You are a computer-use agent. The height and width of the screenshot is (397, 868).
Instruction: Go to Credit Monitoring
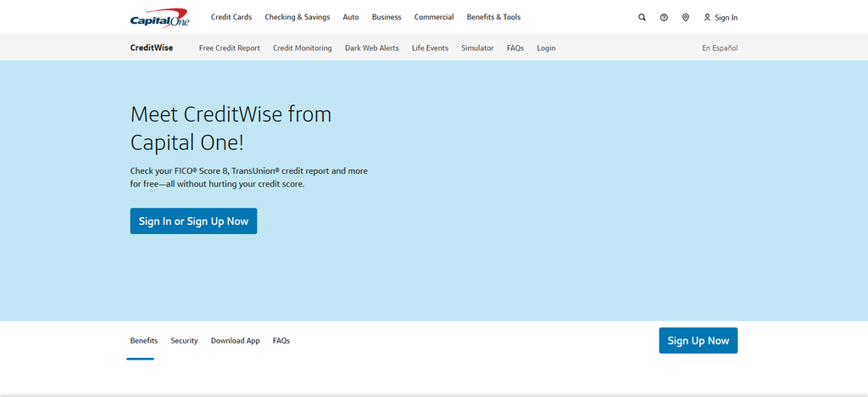303,48
